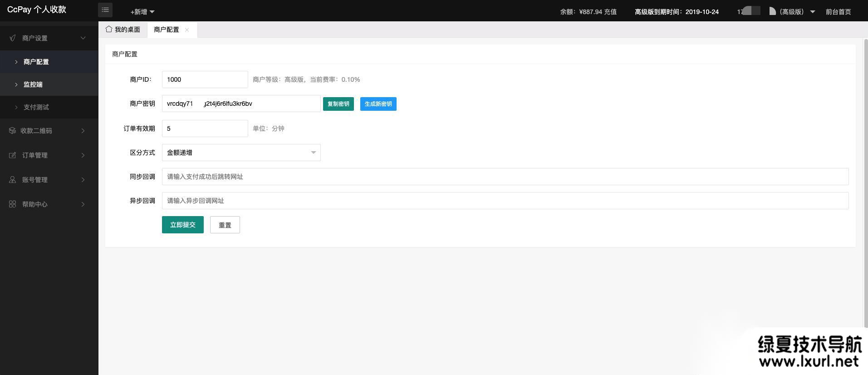Screen dimensions: 868x375
Task: Open the 区分方式 金额递增 dropdown
Action: (x=241, y=153)
